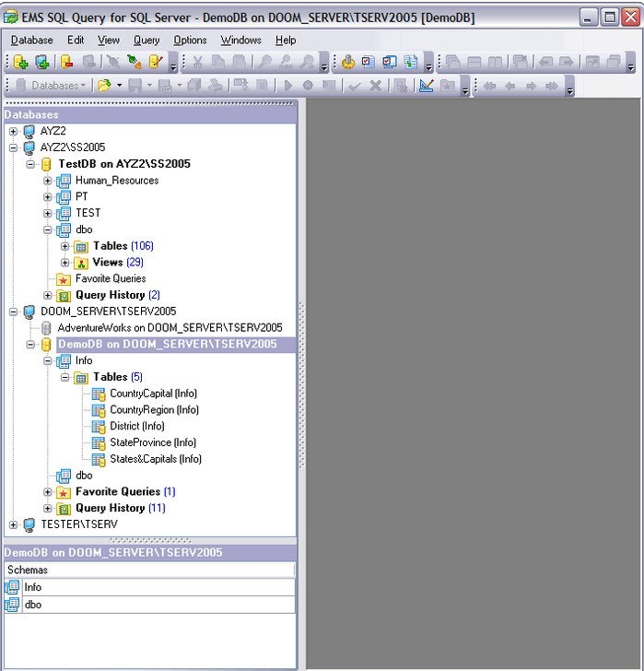The image size is (644, 671).
Task: Open the Visual Query Builder ruler icon
Action: tap(427, 86)
